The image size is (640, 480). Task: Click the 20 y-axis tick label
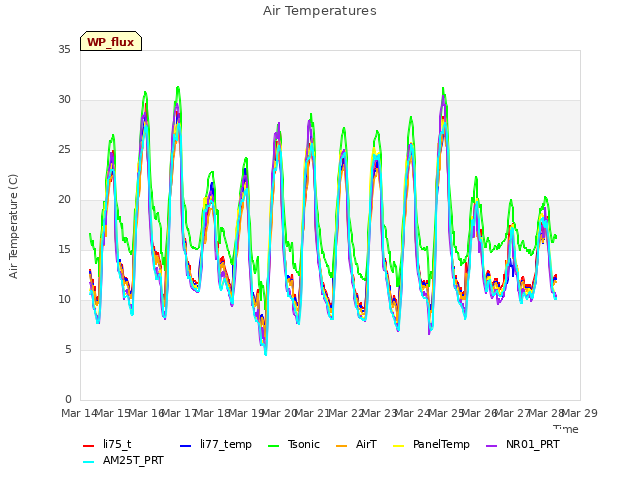(64, 199)
